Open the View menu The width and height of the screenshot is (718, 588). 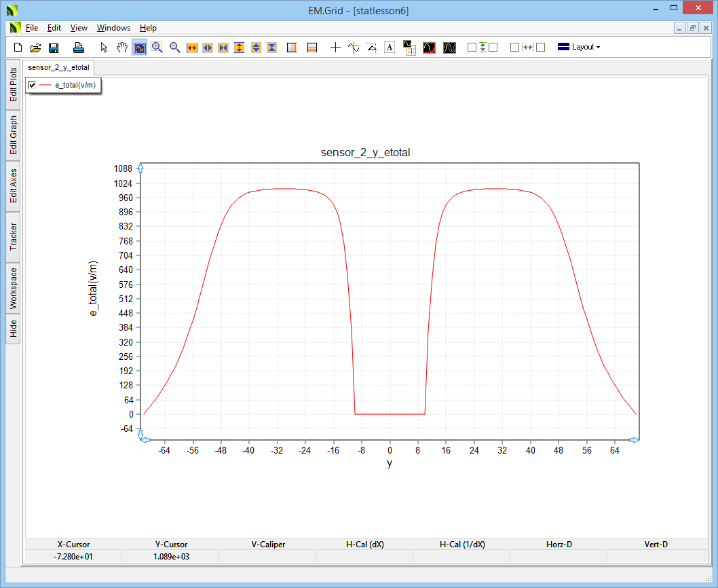79,28
